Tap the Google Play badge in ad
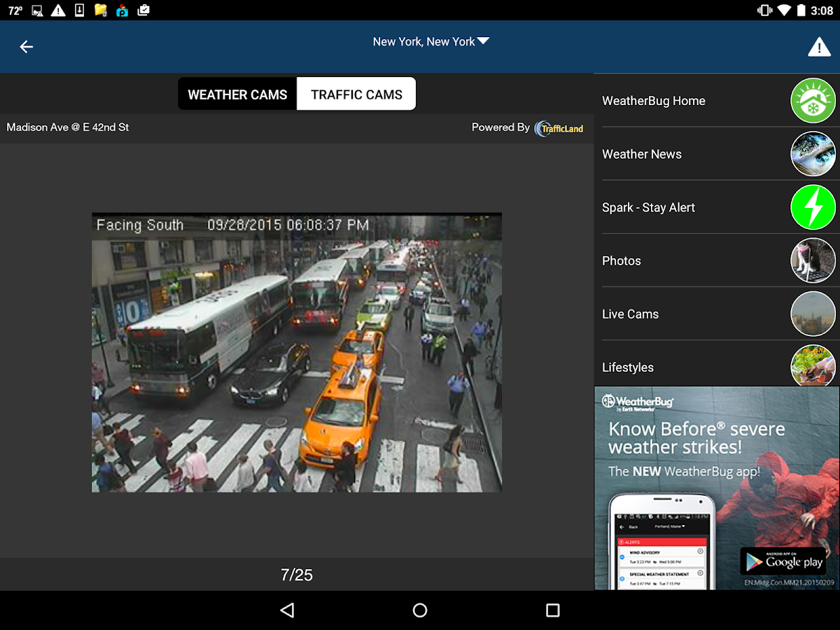This screenshot has width=840, height=630. pyautogui.click(x=783, y=561)
